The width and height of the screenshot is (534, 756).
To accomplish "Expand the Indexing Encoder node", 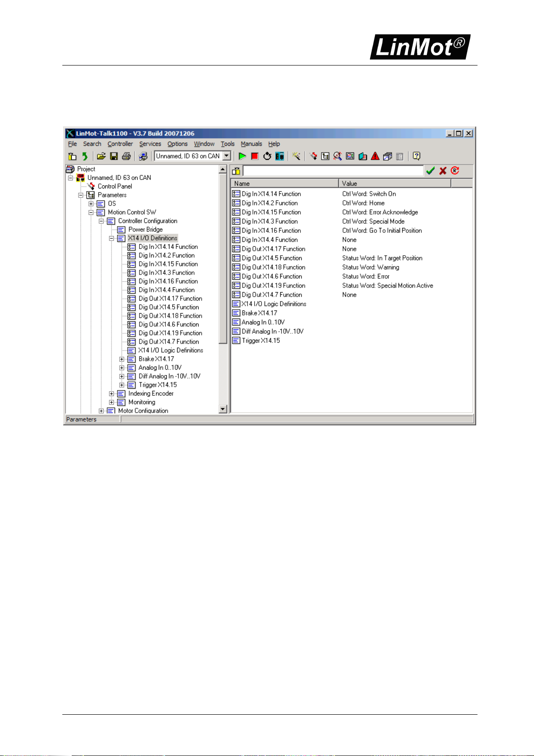I will click(112, 393).
